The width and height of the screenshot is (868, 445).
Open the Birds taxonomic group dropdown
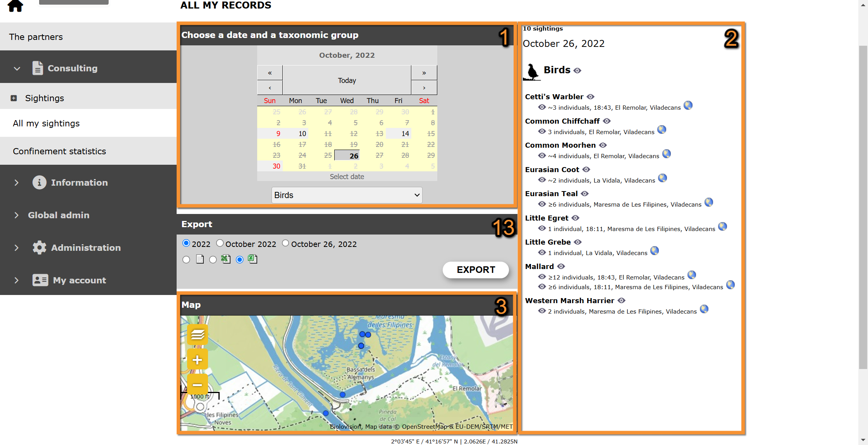(347, 195)
